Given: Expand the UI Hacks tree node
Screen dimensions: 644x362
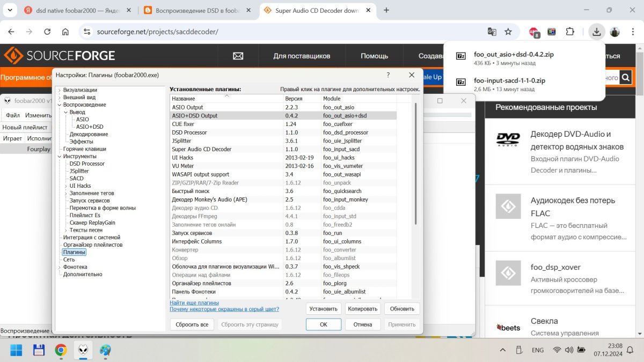Looking at the screenshot, I should coord(66,186).
